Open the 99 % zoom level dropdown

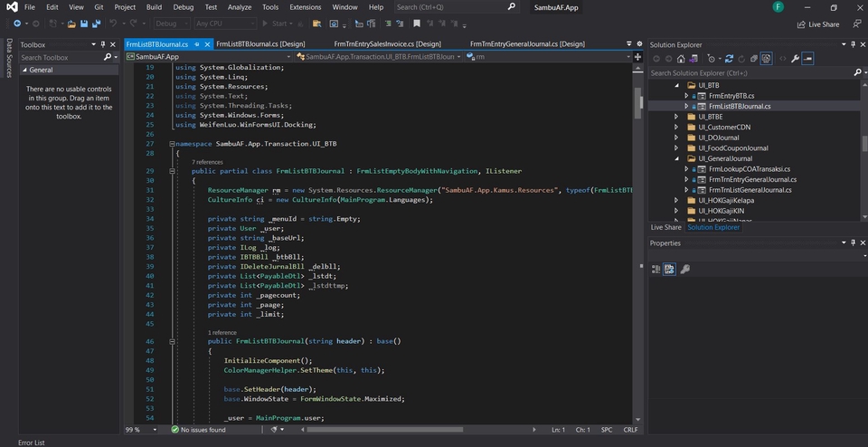tap(141, 430)
